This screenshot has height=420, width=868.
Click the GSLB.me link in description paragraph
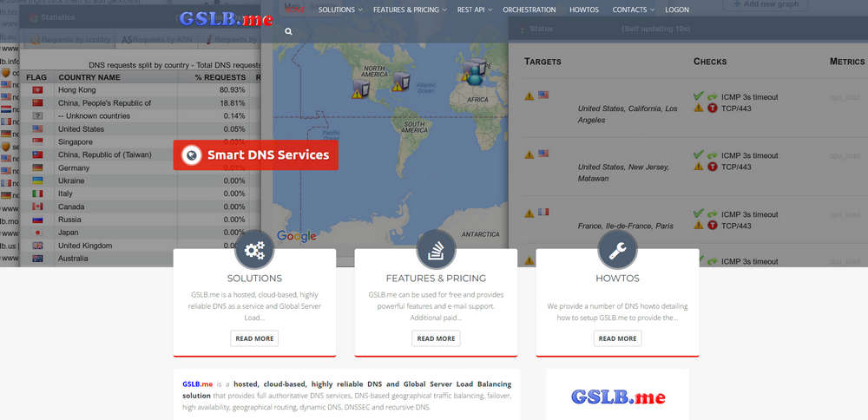198,384
